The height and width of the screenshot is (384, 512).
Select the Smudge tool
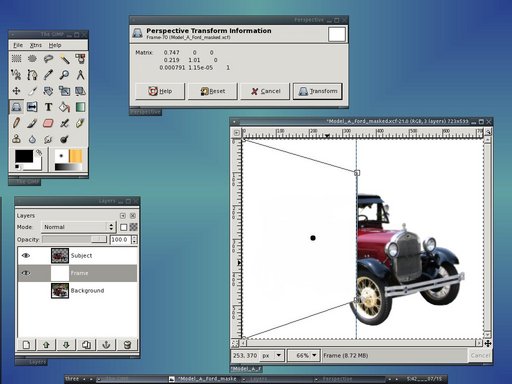(48, 139)
